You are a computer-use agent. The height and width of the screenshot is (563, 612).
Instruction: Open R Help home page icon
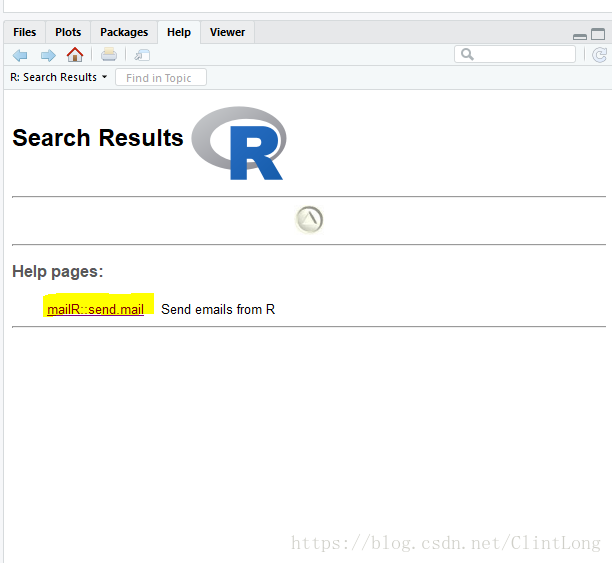click(75, 55)
